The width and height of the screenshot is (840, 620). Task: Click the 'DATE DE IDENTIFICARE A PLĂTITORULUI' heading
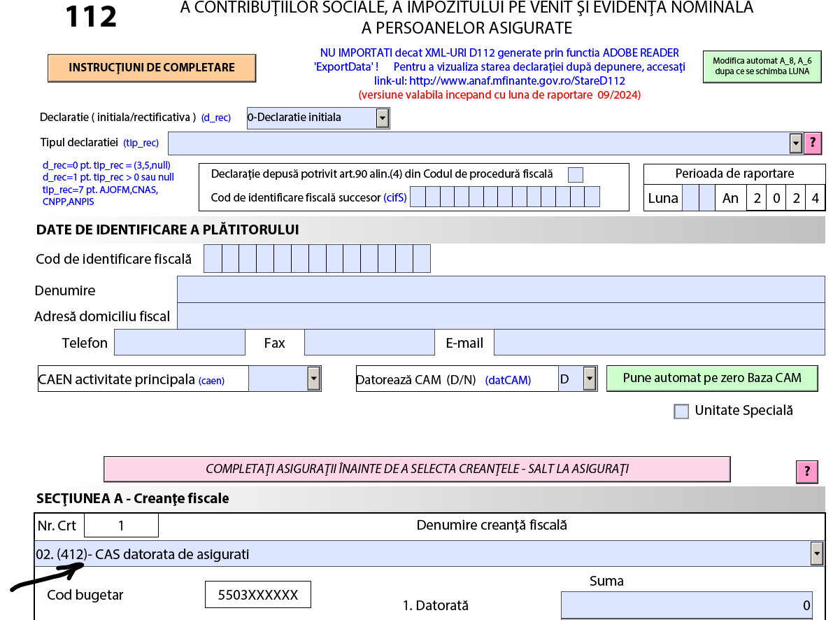pos(167,230)
